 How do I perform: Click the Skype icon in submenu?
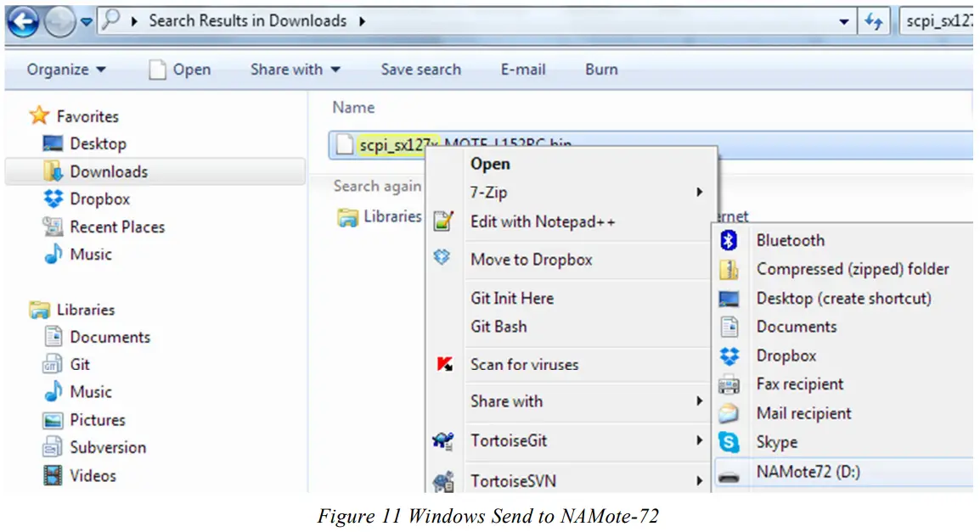(x=729, y=442)
